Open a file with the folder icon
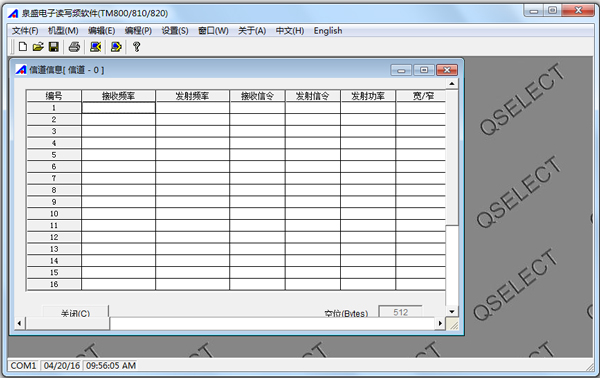This screenshot has height=378, width=600. click(x=38, y=47)
